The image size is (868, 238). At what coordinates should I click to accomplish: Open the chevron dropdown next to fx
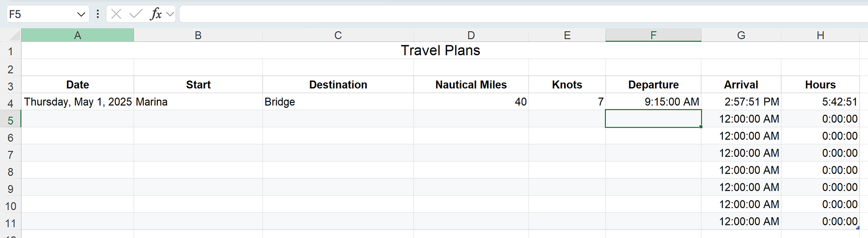click(x=170, y=14)
